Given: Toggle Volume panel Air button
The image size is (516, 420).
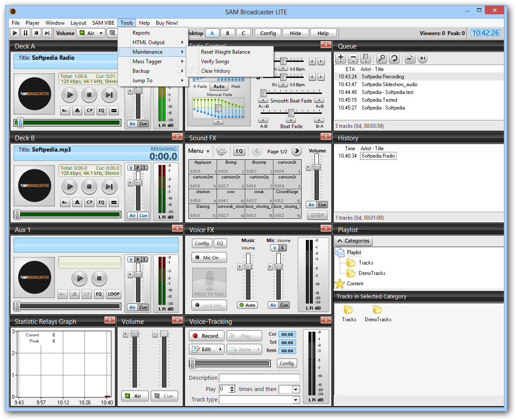Looking at the screenshot, I should coord(135,396).
